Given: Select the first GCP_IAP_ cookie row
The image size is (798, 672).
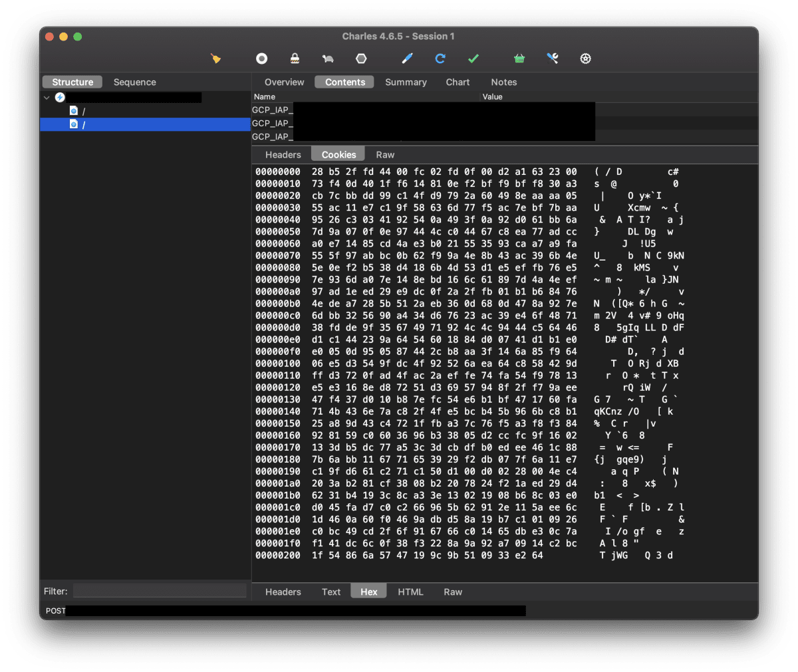Looking at the screenshot, I should click(505, 110).
